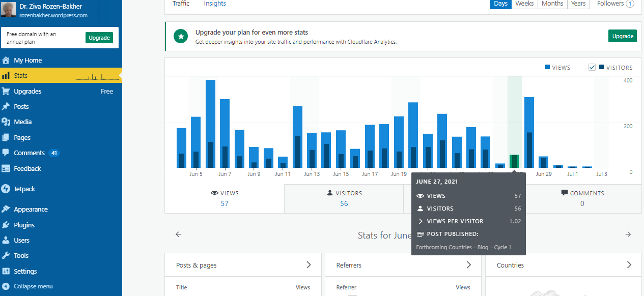
Task: Click the Comments speech bubble icon
Action: coord(6,153)
